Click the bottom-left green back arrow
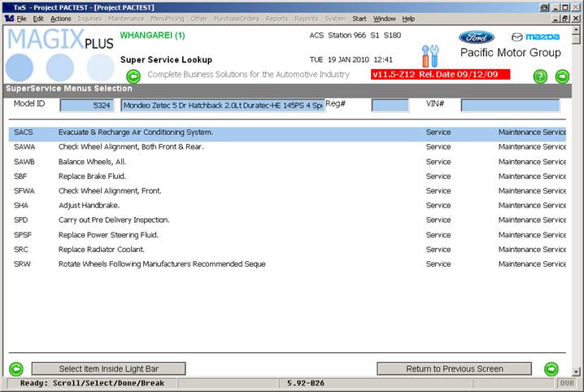The height and width of the screenshot is (392, 584). tap(15, 368)
